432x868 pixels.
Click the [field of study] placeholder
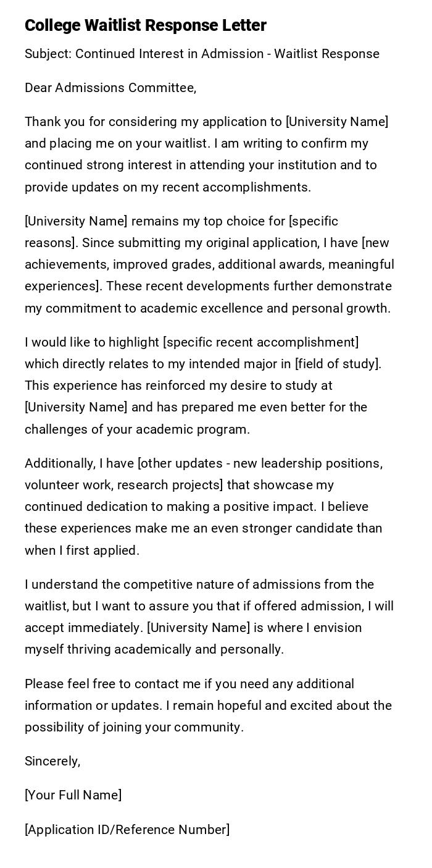(x=339, y=364)
